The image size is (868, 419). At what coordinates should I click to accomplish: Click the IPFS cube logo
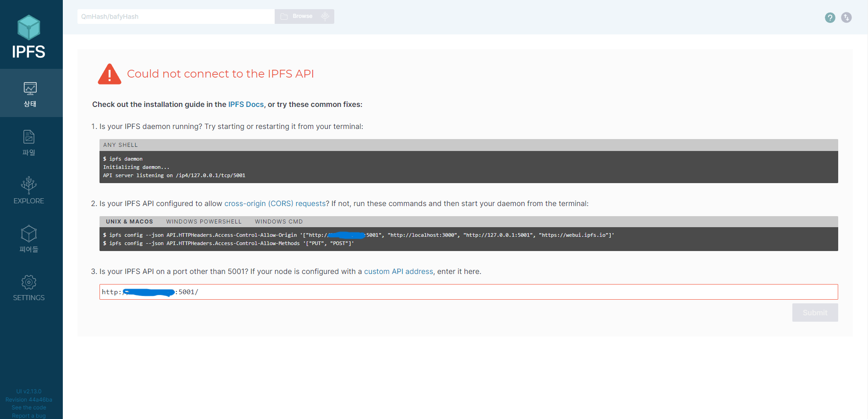(x=29, y=28)
